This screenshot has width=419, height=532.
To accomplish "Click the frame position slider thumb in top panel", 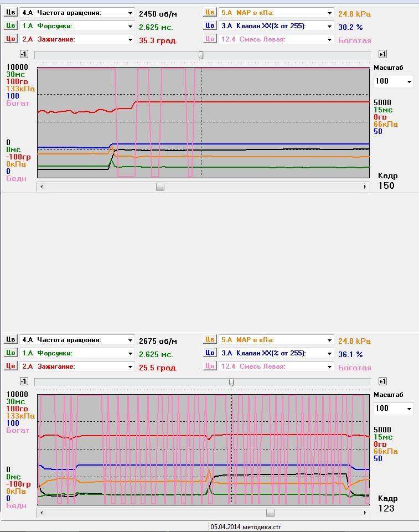I will [201, 55].
